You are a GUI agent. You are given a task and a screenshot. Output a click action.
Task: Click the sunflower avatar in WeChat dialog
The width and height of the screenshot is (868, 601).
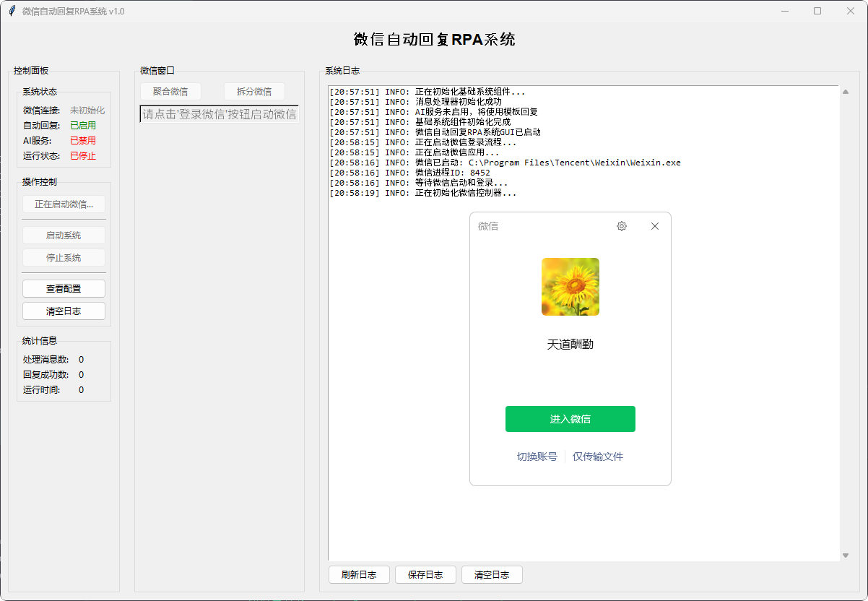(570, 287)
